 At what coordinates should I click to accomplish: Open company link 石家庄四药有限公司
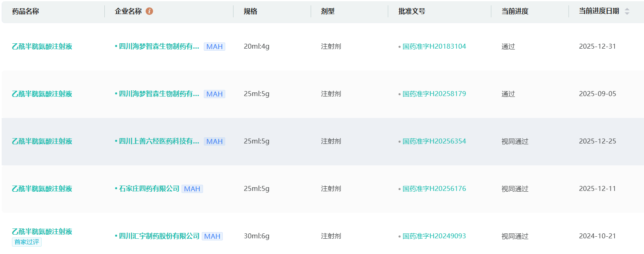149,189
